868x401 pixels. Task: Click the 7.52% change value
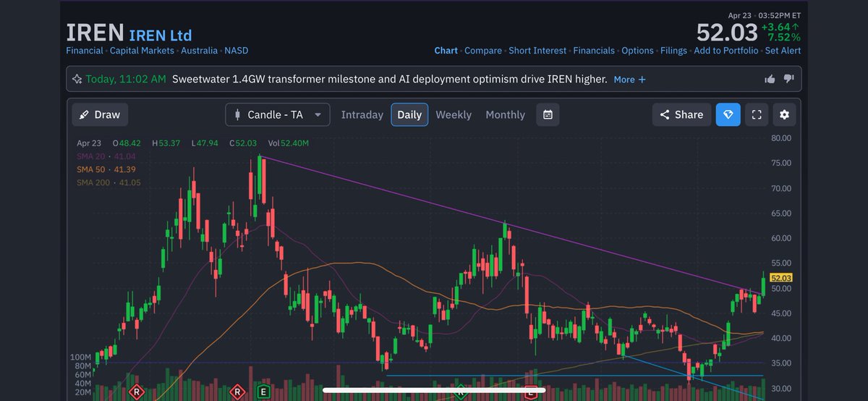tap(783, 37)
